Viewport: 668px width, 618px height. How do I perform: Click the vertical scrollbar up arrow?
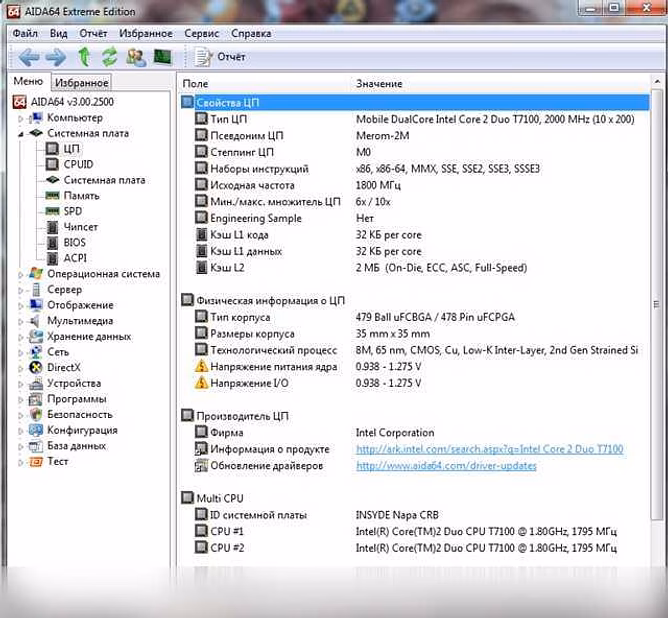(x=657, y=81)
